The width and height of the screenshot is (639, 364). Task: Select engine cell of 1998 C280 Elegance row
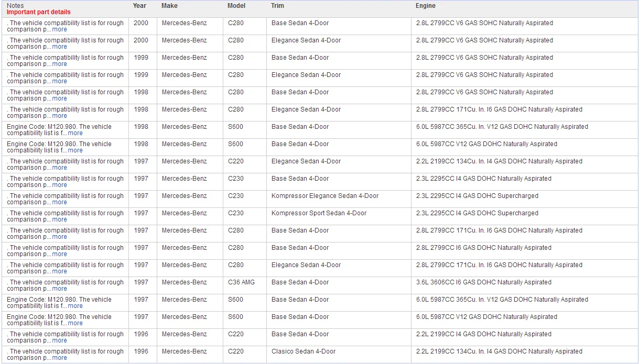tap(499, 109)
